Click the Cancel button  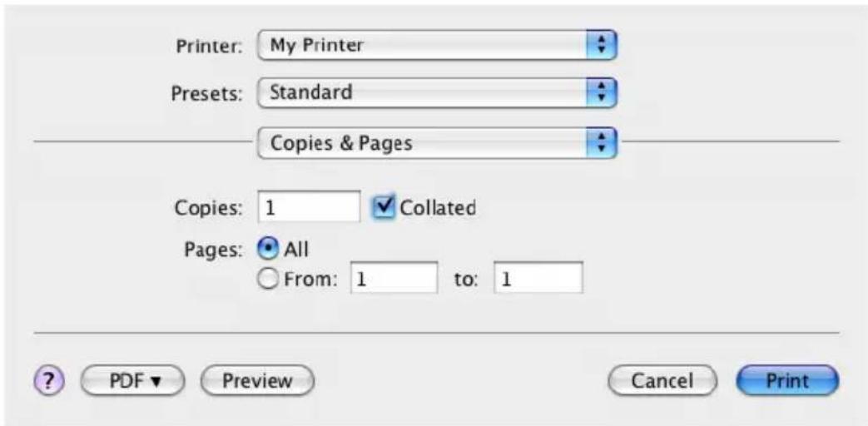pyautogui.click(x=662, y=380)
